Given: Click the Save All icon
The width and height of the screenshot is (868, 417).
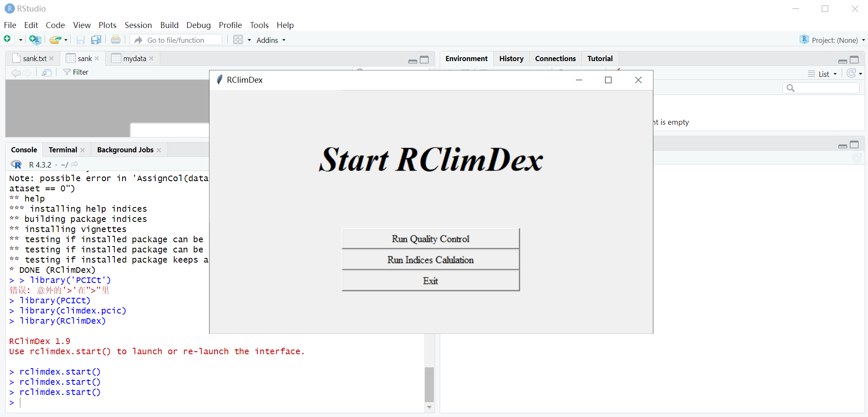Looking at the screenshot, I should pos(96,40).
